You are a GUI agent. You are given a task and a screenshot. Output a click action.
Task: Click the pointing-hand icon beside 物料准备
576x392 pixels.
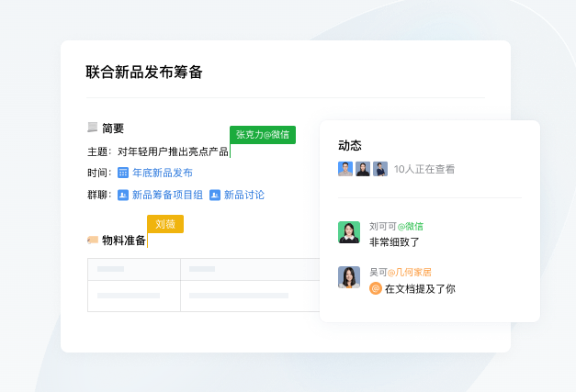click(x=93, y=240)
